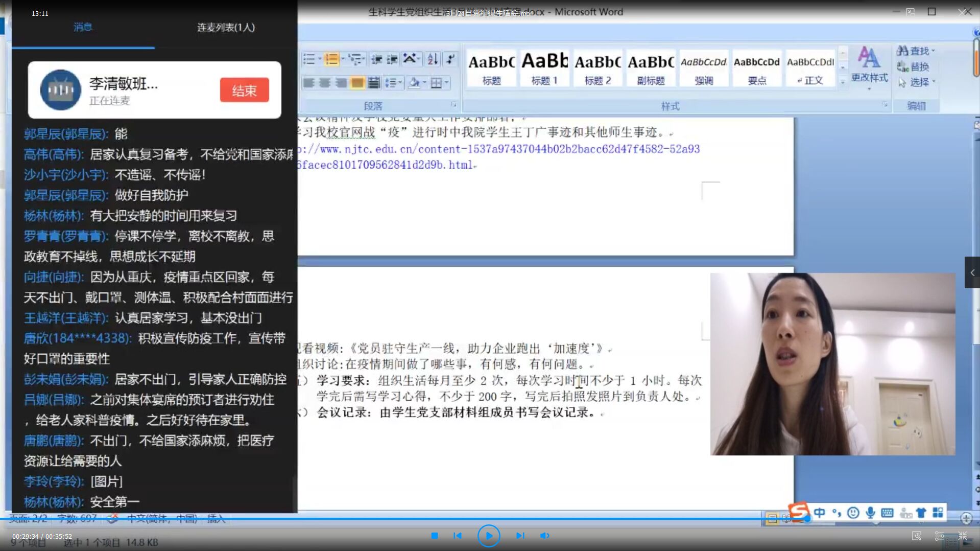Toggle align text right
This screenshot has height=551, width=980.
tap(341, 83)
